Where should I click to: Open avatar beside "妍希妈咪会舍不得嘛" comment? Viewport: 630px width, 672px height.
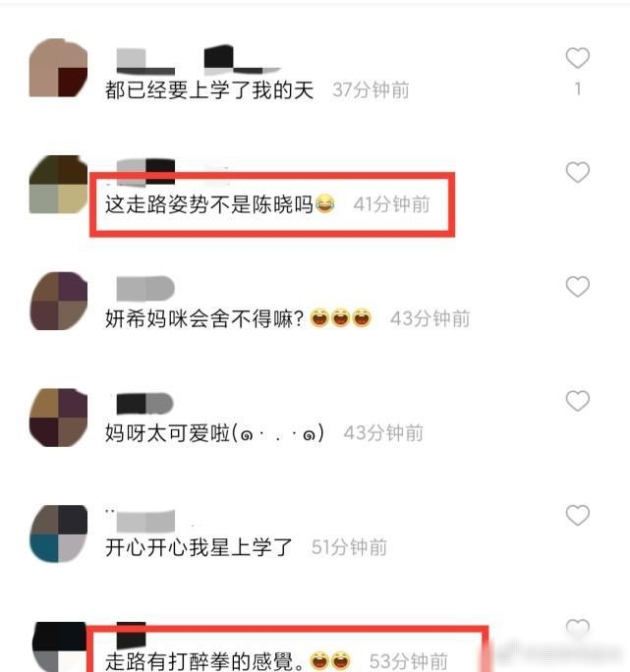(58, 301)
